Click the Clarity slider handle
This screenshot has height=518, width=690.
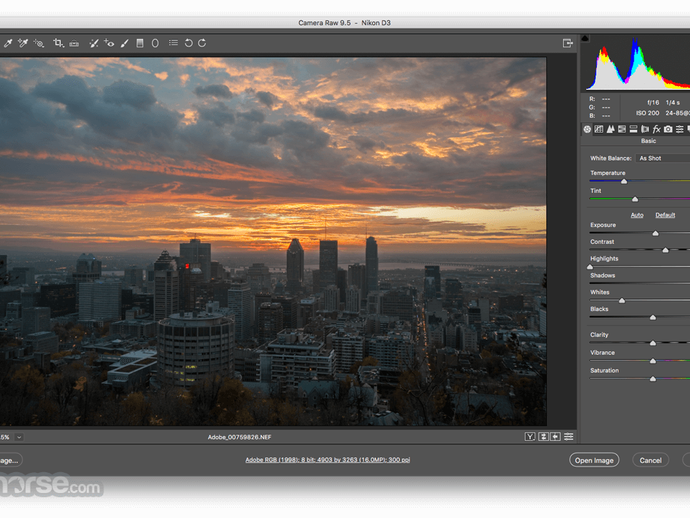[x=653, y=343]
